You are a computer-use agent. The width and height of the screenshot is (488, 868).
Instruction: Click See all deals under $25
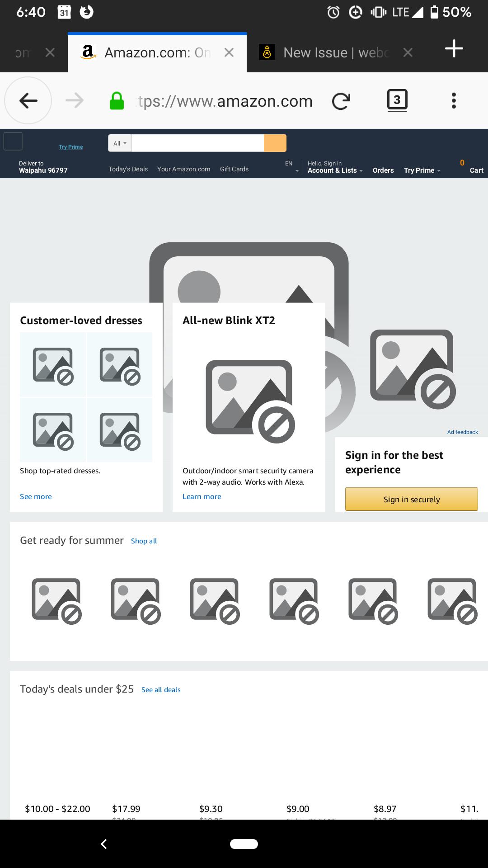tap(161, 689)
